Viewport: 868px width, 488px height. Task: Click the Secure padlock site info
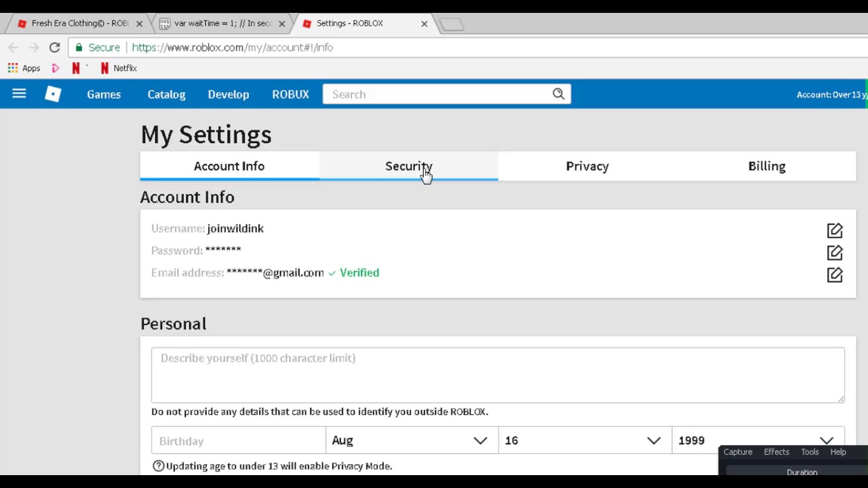[98, 47]
